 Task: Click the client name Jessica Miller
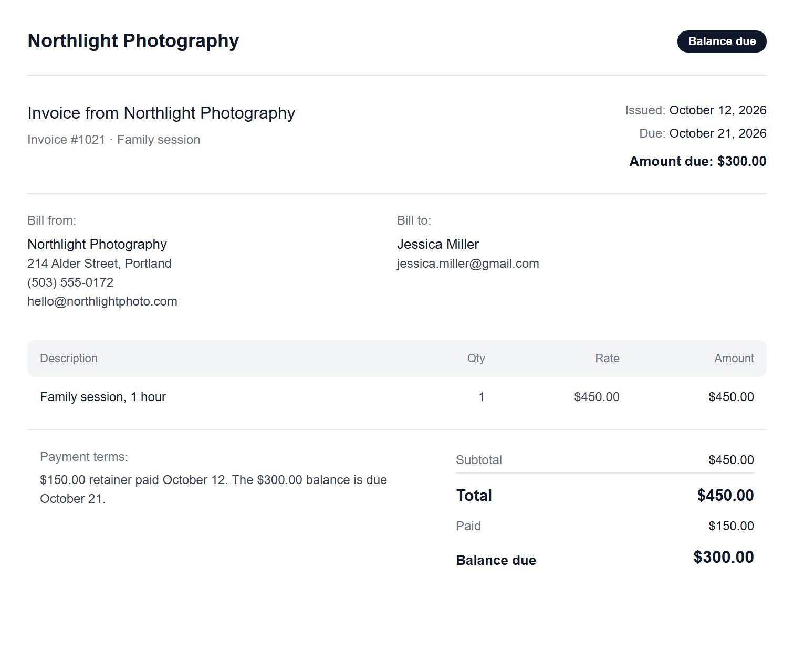(438, 244)
